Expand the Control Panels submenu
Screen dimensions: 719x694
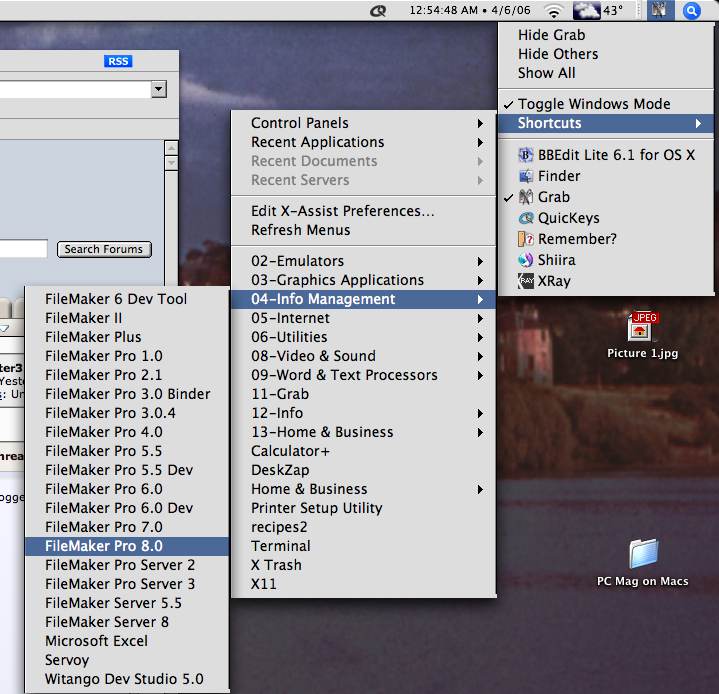click(x=364, y=123)
